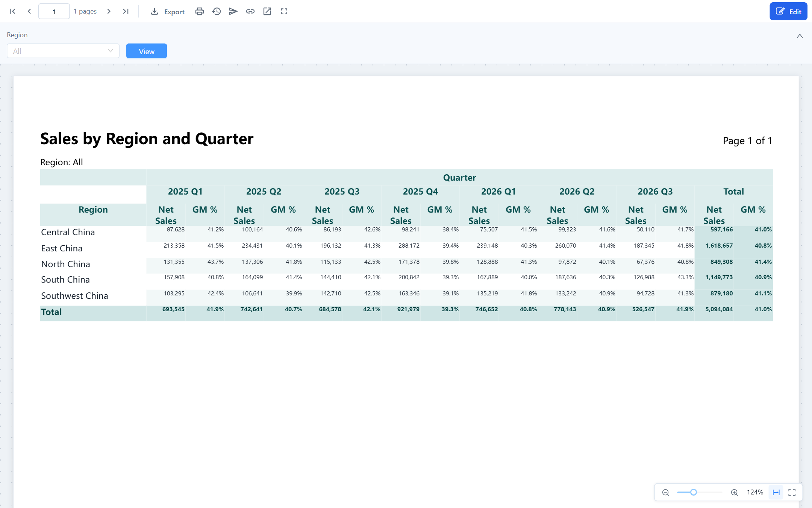Click the 124% zoom value

tap(755, 492)
